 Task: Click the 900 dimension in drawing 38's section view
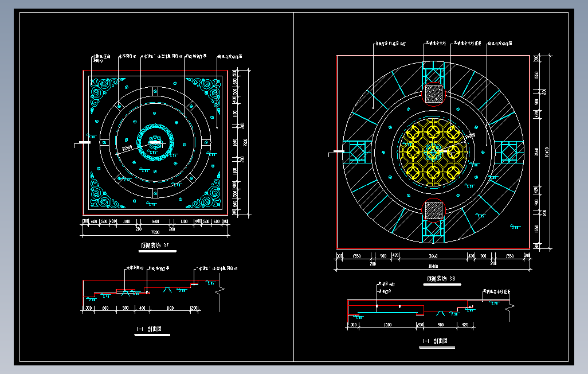tap(441, 325)
